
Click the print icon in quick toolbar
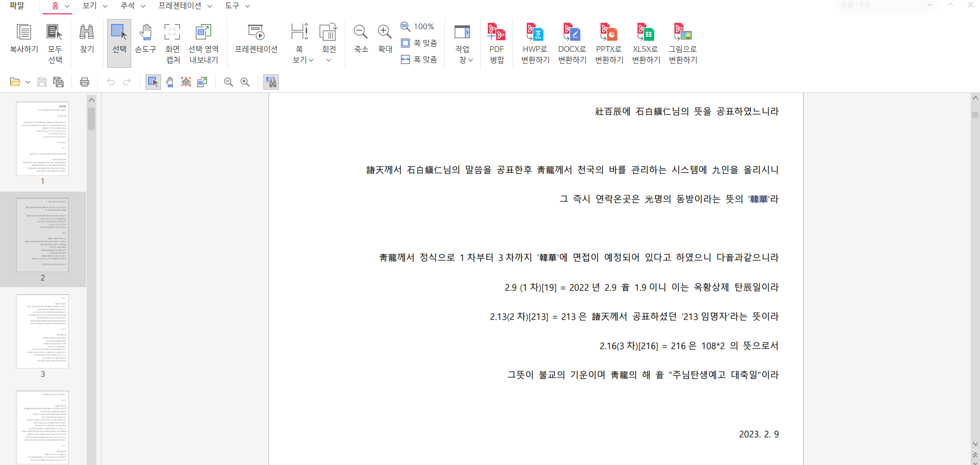tap(85, 82)
